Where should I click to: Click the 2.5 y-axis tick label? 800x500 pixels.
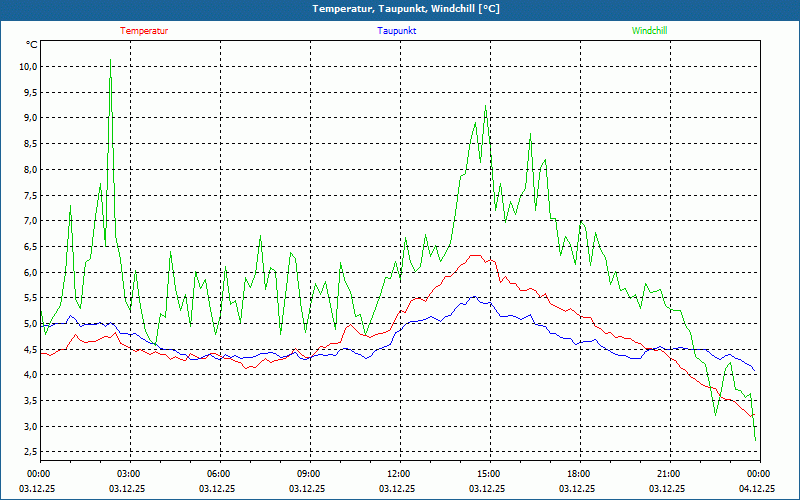pyautogui.click(x=29, y=452)
